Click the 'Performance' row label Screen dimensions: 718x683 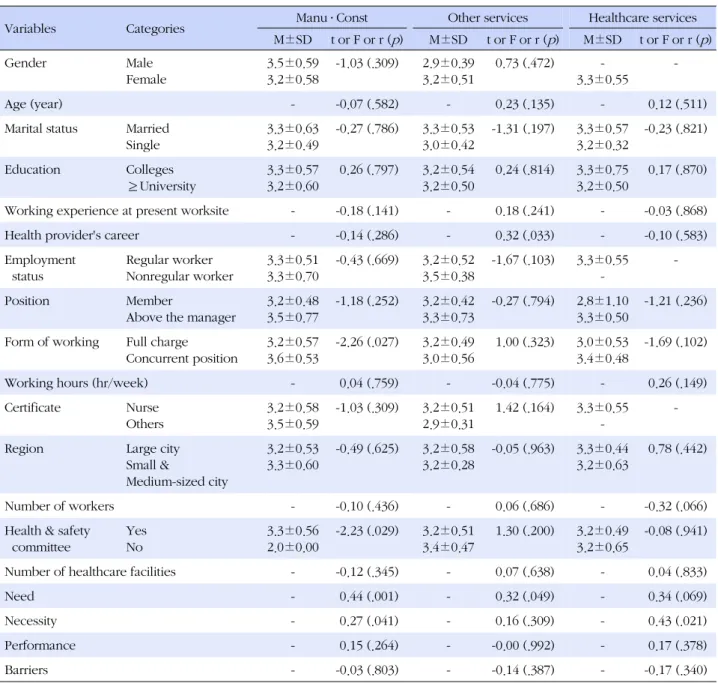40,645
